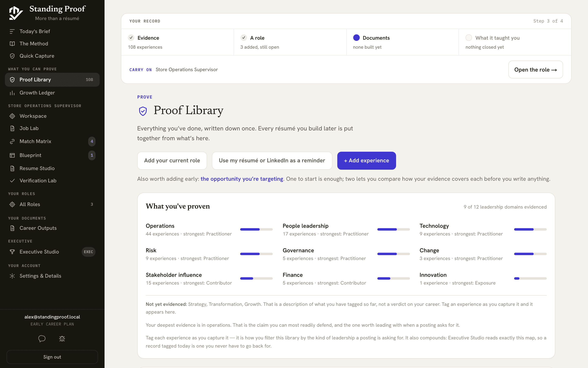588x368 pixels.
Task: Click the Executive Studio trophy icon
Action: coord(12,252)
